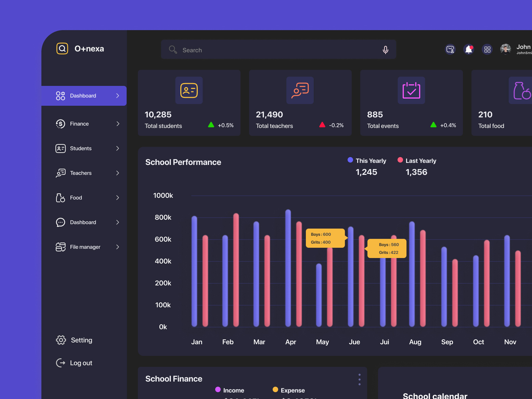The image size is (532, 399).
Task: Click the 210 Total food value
Action: tap(485, 115)
